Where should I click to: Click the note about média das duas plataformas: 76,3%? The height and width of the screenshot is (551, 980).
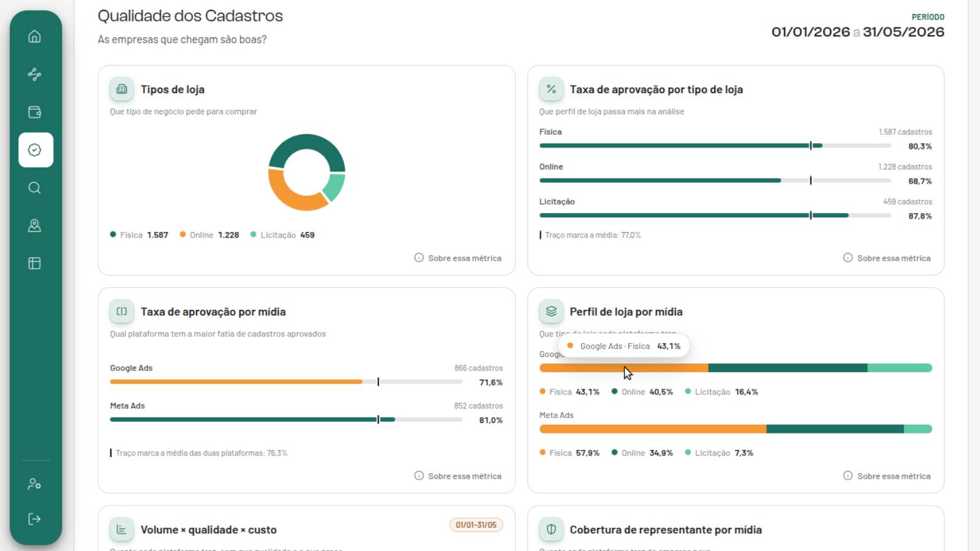[199, 454]
